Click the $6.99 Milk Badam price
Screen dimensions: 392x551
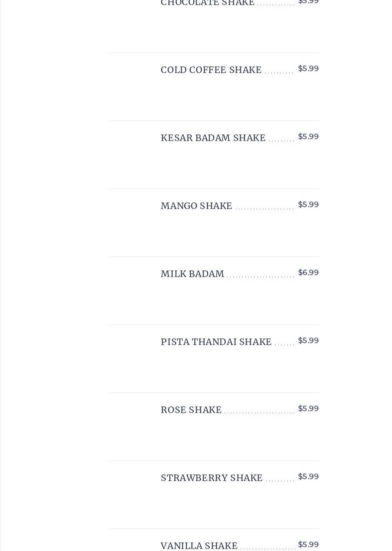point(308,272)
